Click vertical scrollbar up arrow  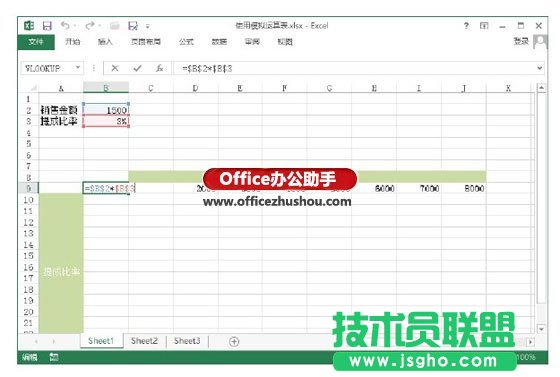pyautogui.click(x=542, y=88)
